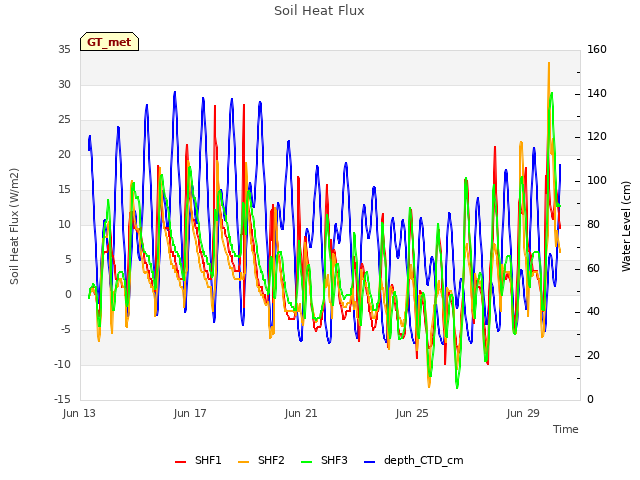Click the Jun 13 date tick label
The image size is (640, 480).
tap(79, 413)
